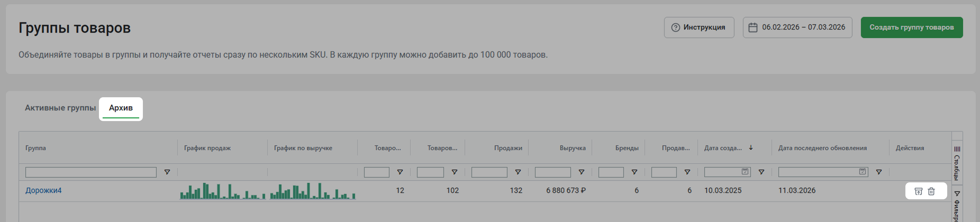The height and width of the screenshot is (222, 980).
Task: Restore Дорожки4 group from archive
Action: pos(918,191)
